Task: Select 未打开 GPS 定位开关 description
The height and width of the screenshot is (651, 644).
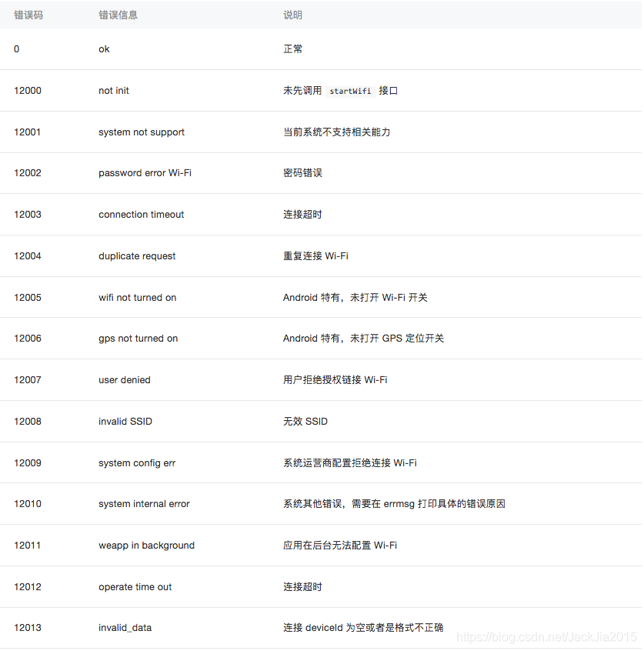Action: (397, 339)
